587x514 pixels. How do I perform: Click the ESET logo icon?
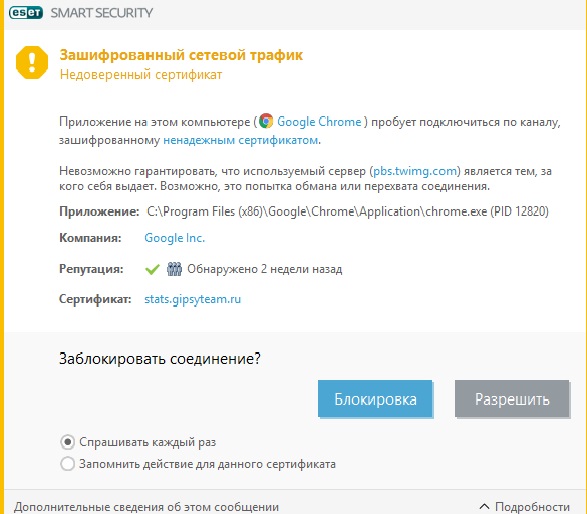tap(26, 13)
